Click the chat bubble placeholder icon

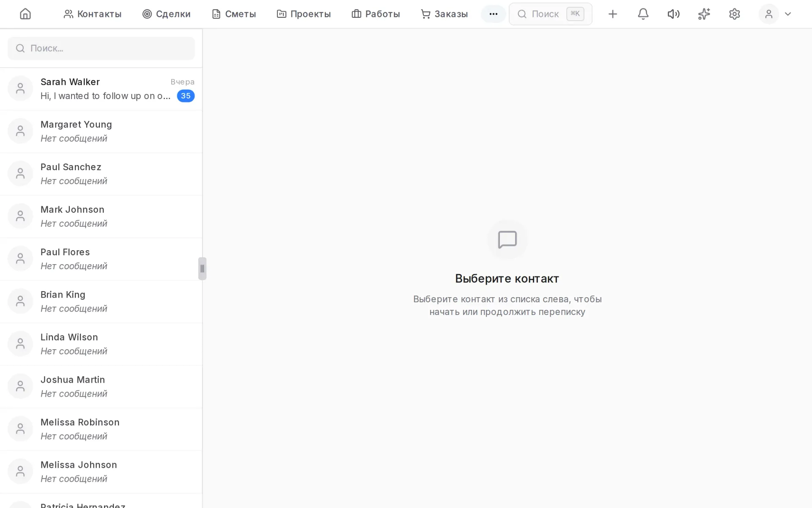coord(507,240)
